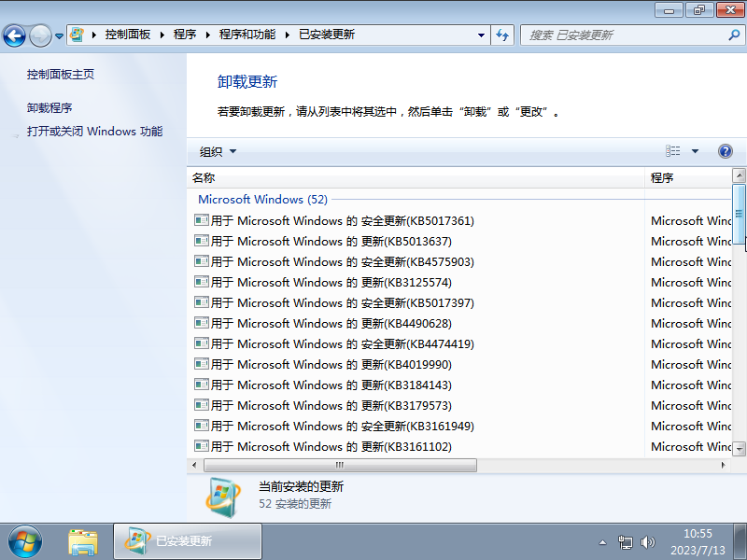Change list view using the Views icon
747x560 pixels.
671,150
